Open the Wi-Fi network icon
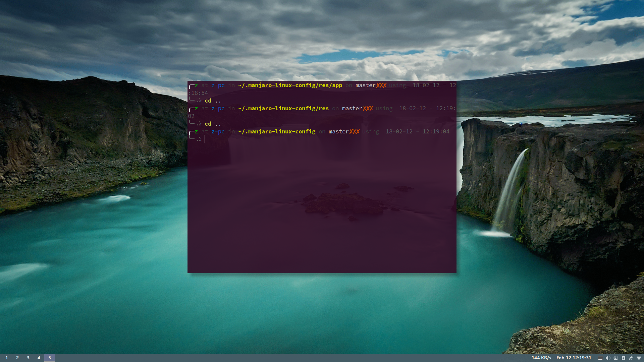 coord(639,358)
